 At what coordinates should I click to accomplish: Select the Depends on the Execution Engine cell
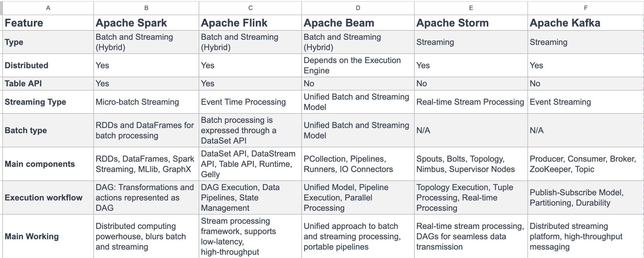[358, 65]
